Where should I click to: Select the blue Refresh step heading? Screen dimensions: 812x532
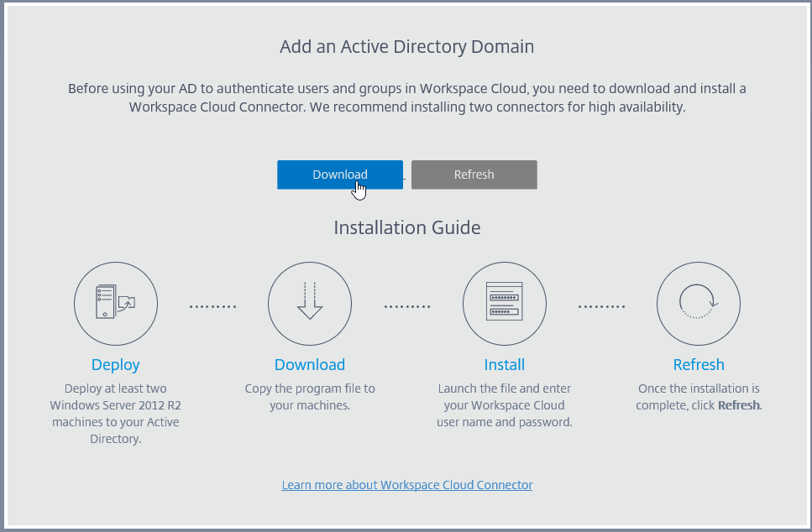[699, 365]
